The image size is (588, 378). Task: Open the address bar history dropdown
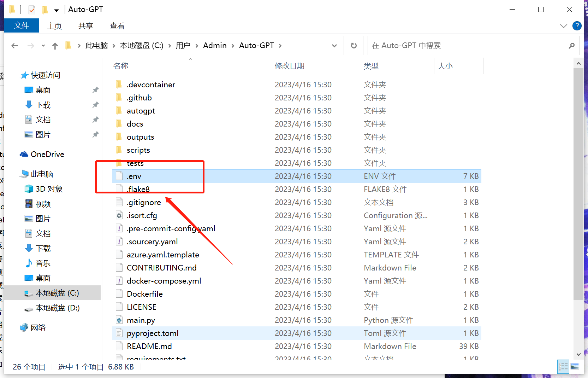pos(334,46)
